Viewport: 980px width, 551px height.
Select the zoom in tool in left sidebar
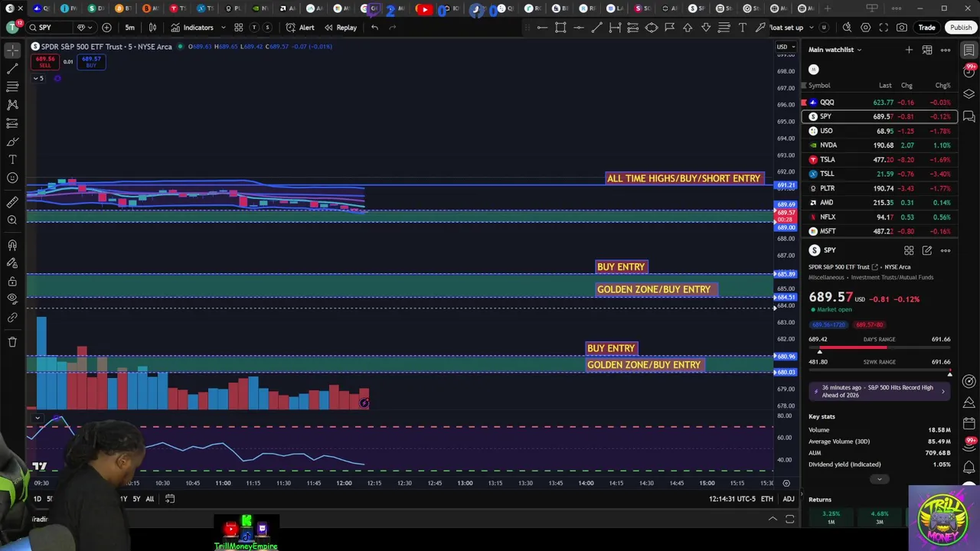coord(12,220)
